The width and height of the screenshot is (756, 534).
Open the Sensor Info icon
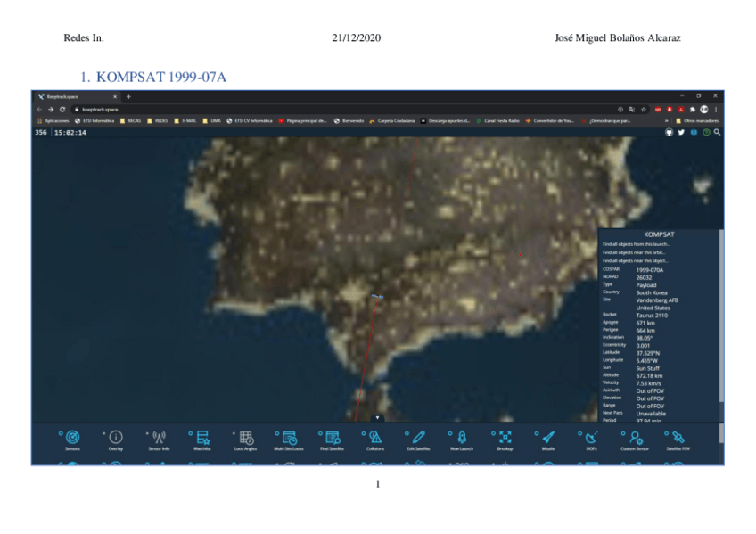click(x=160, y=436)
